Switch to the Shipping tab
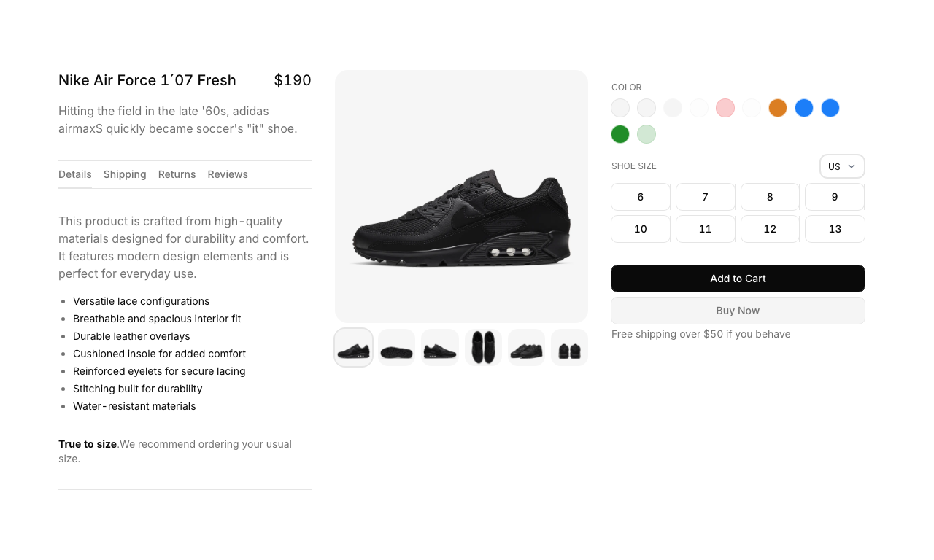This screenshot has width=934, height=560. 125,174
